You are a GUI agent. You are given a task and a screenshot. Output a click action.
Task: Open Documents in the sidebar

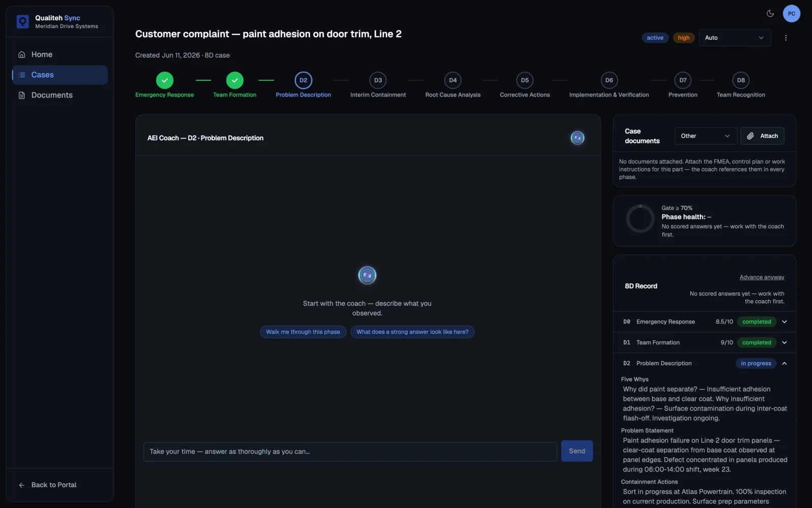(59, 95)
